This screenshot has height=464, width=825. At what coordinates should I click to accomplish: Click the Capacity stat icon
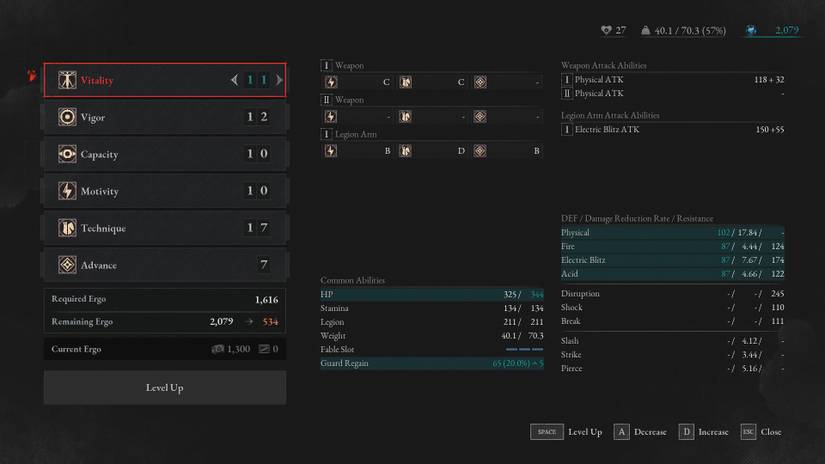pos(67,154)
